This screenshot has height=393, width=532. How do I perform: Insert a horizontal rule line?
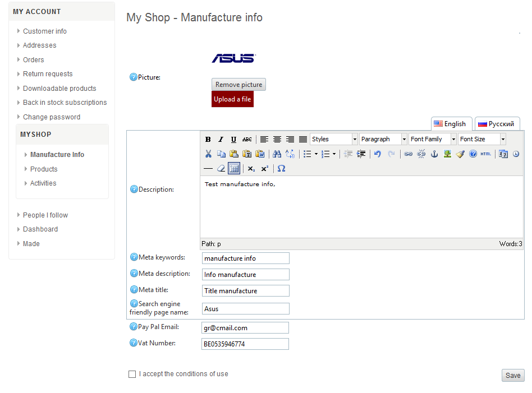click(208, 169)
